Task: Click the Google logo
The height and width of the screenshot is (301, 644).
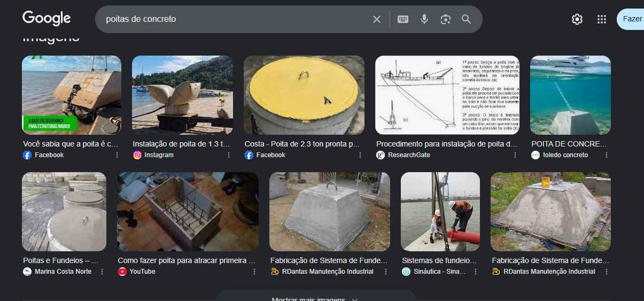Action: (x=46, y=19)
